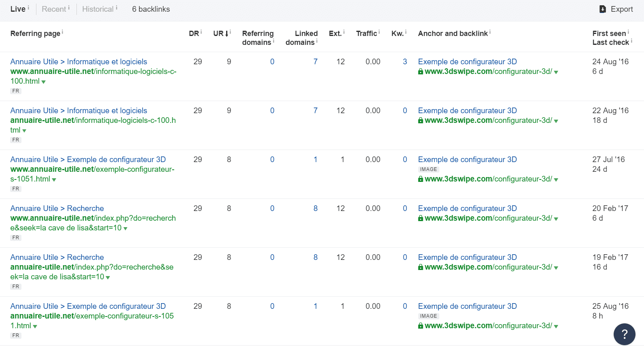This screenshot has width=644, height=346.
Task: Select the Live tab
Action: pyautogui.click(x=18, y=9)
